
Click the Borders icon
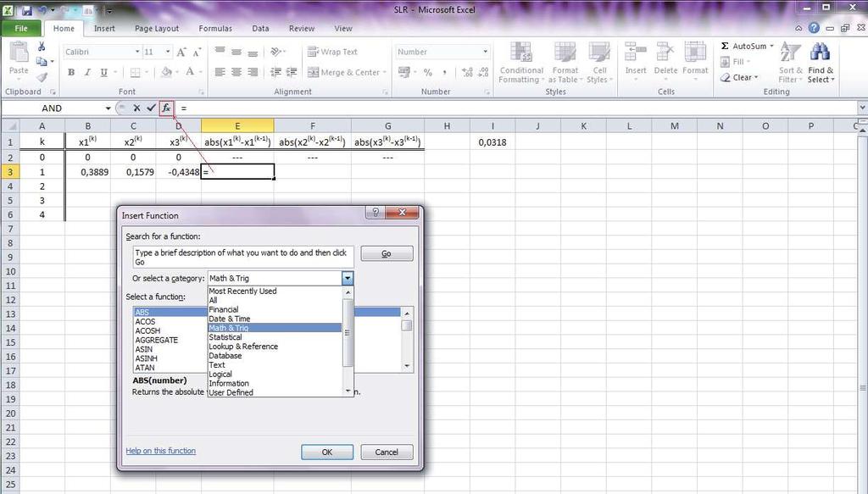135,73
